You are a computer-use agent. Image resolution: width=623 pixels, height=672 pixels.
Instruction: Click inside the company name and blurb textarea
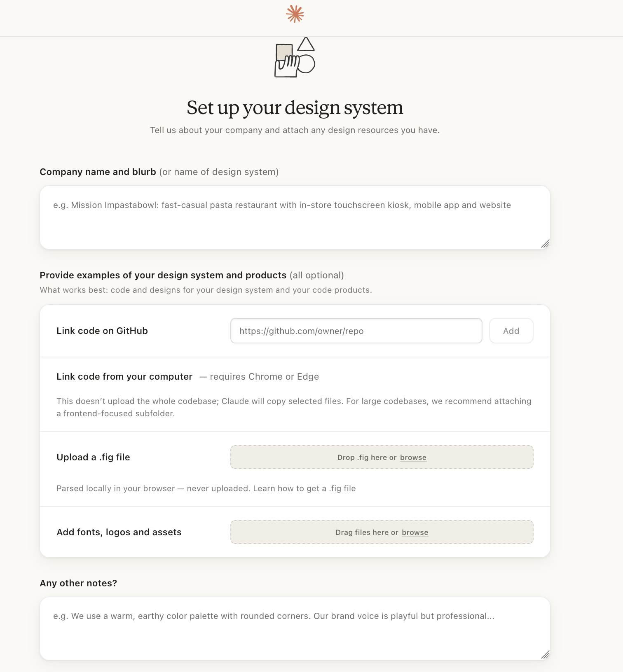point(295,216)
